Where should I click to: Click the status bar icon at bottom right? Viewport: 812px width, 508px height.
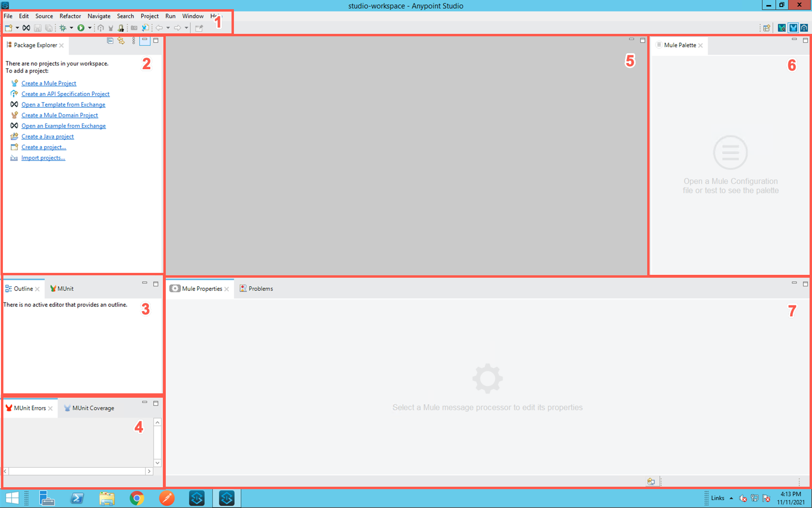(x=651, y=481)
